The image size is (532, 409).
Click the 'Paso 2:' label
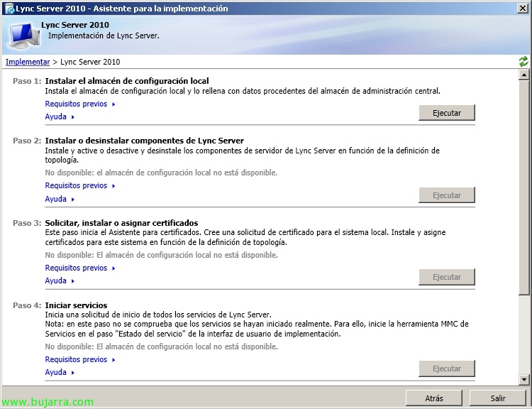(27, 141)
